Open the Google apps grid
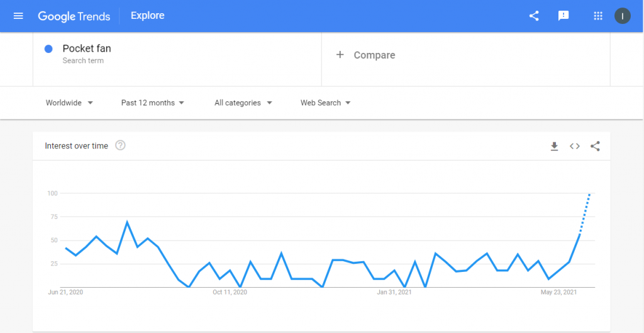 (x=598, y=16)
